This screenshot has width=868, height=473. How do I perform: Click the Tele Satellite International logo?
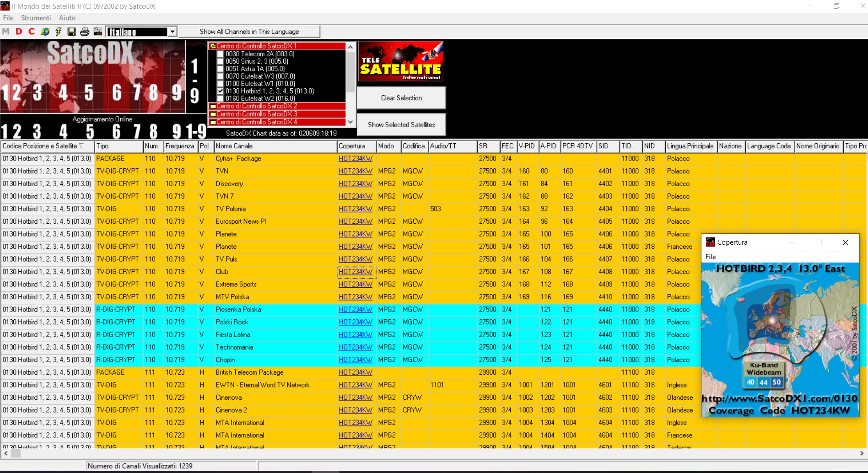tap(401, 61)
